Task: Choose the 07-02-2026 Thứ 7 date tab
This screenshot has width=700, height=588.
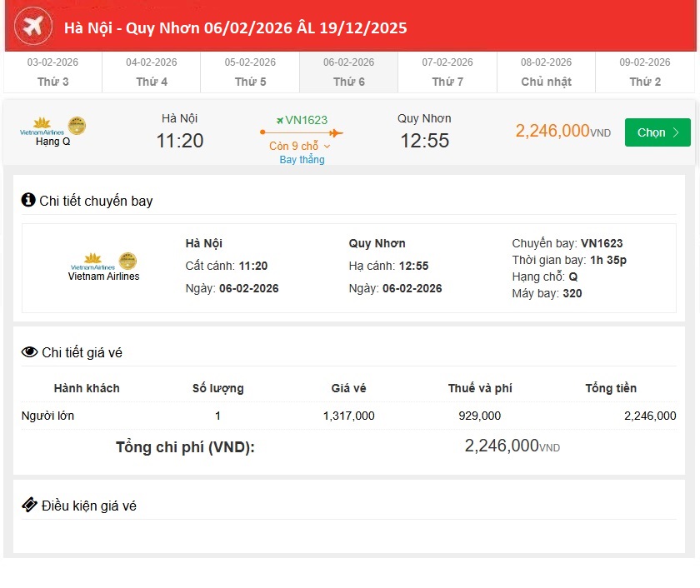Action: click(447, 72)
